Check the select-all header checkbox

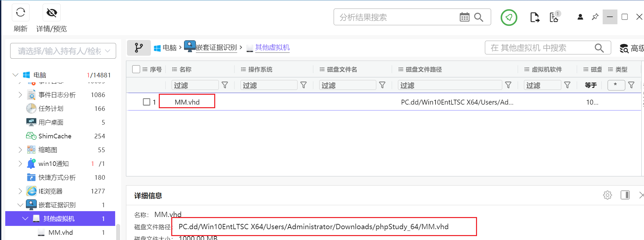[x=136, y=69]
